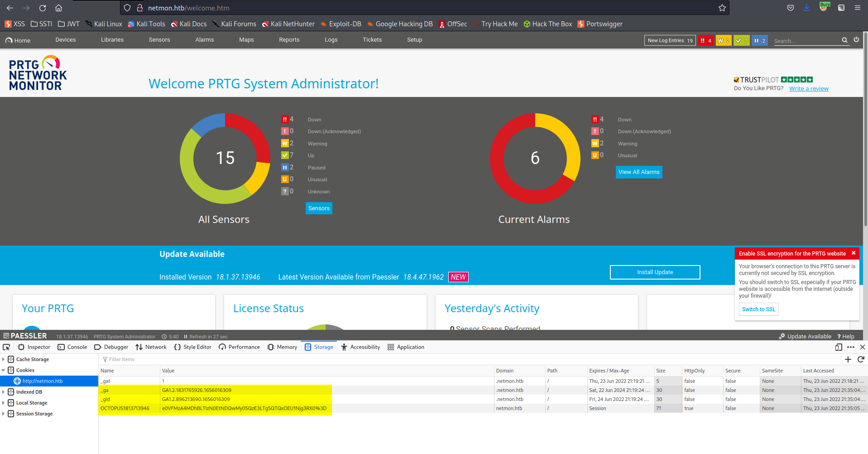The width and height of the screenshot is (868, 454).
Task: Open the green Up sensors counter badge
Action: point(742,40)
